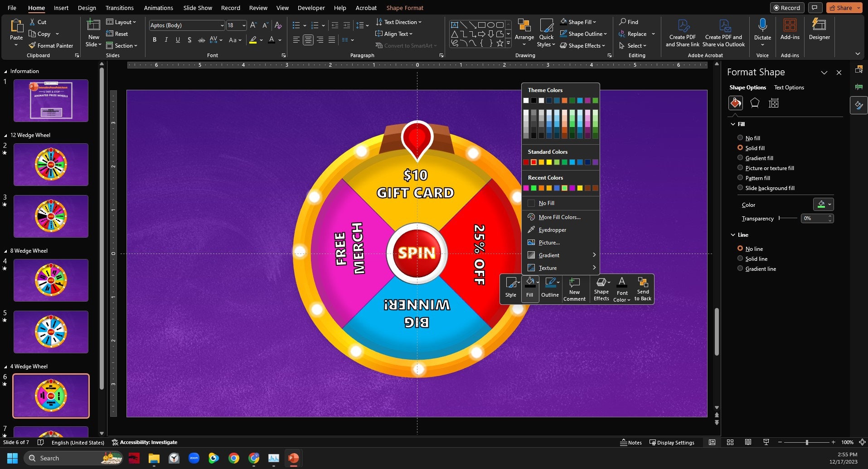Add a New Comment from mini toolbar

click(574, 289)
